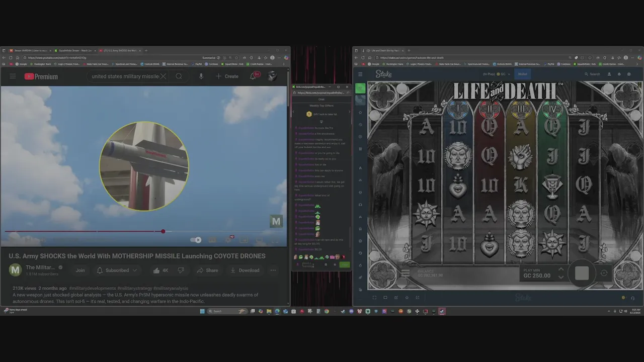Show the next top gifter with the right arrow
The width and height of the screenshot is (644, 362).
(x=350, y=112)
